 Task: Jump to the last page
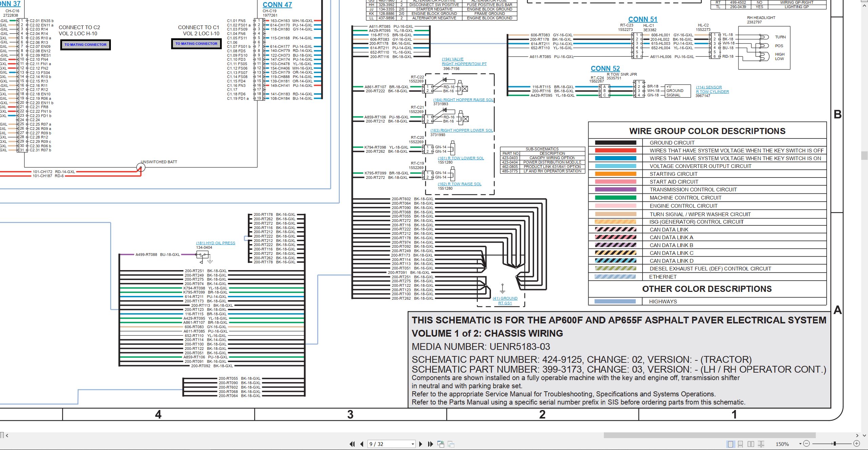[x=431, y=444]
